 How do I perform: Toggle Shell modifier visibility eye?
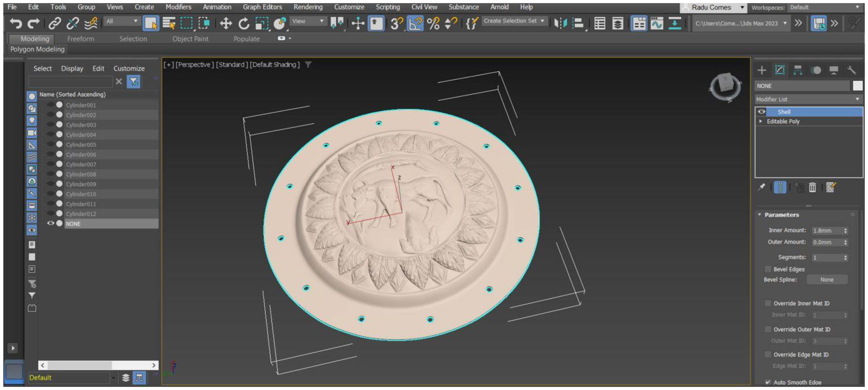[x=761, y=112]
